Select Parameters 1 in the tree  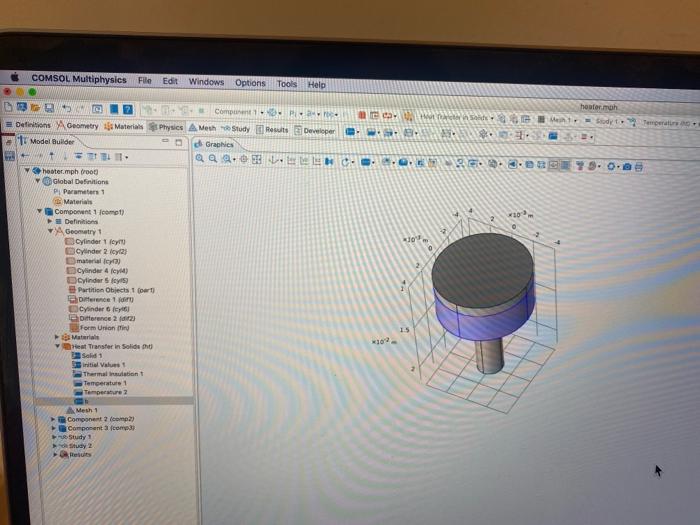(x=79, y=192)
